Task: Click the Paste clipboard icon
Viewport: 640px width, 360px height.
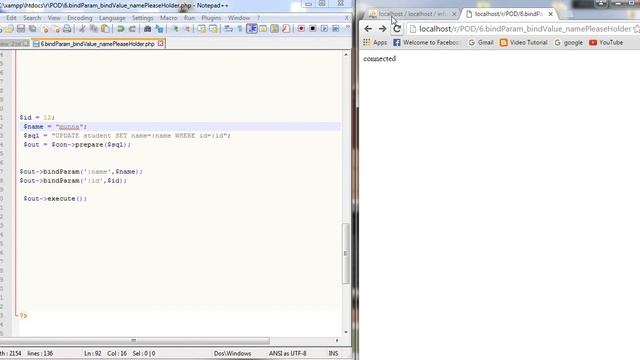Action: click(105, 29)
